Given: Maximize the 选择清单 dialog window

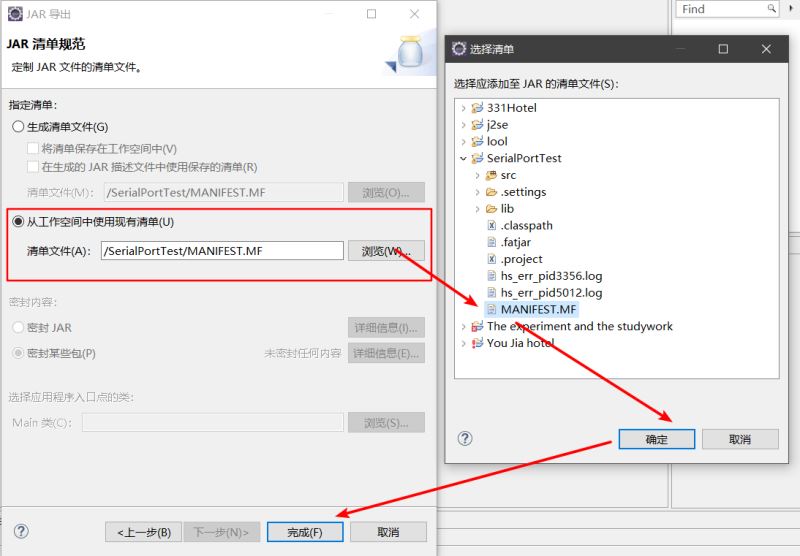Looking at the screenshot, I should tap(723, 49).
